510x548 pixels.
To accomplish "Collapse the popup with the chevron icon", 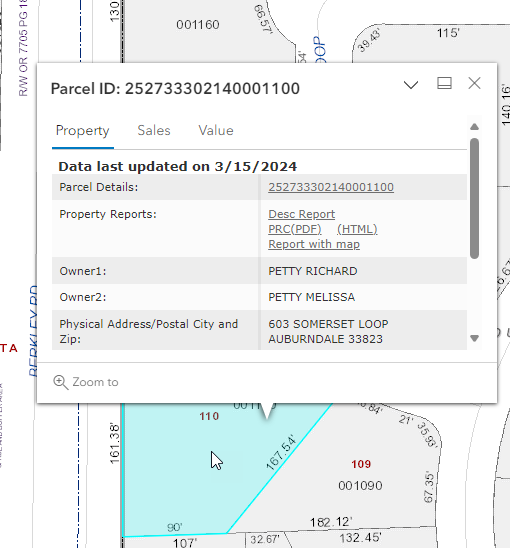I will [x=411, y=85].
